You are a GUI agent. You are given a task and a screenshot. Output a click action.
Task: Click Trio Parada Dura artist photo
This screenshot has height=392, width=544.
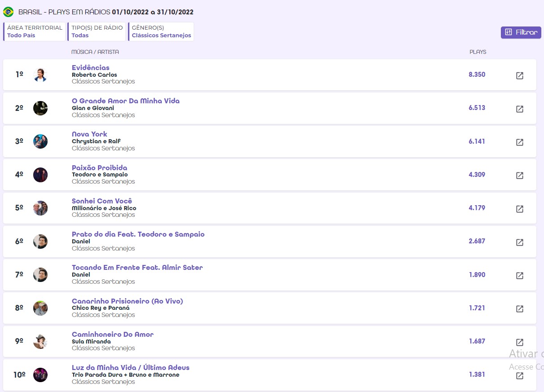(40, 375)
